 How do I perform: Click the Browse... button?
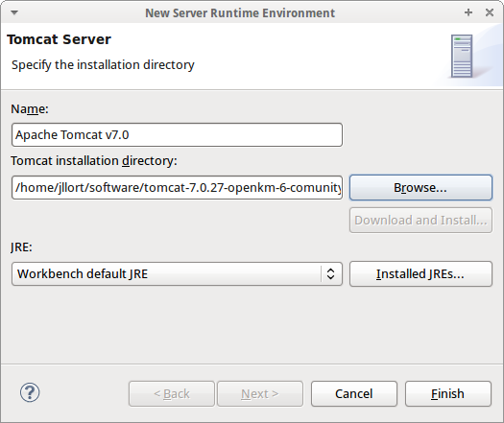420,188
